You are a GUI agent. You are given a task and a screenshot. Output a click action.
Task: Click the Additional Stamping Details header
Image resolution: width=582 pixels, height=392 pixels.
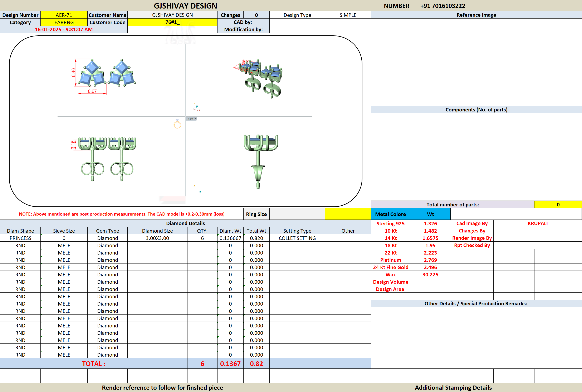pos(453,388)
